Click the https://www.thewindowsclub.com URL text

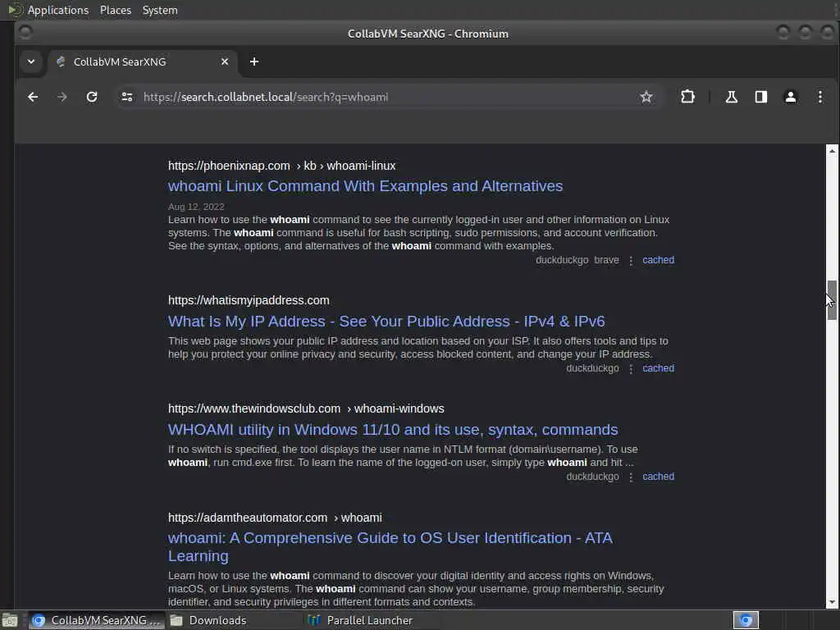pos(254,409)
